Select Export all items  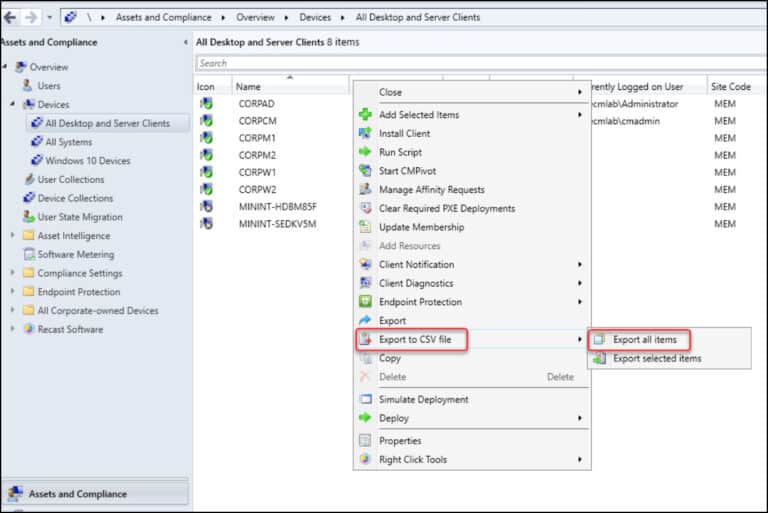pos(669,340)
